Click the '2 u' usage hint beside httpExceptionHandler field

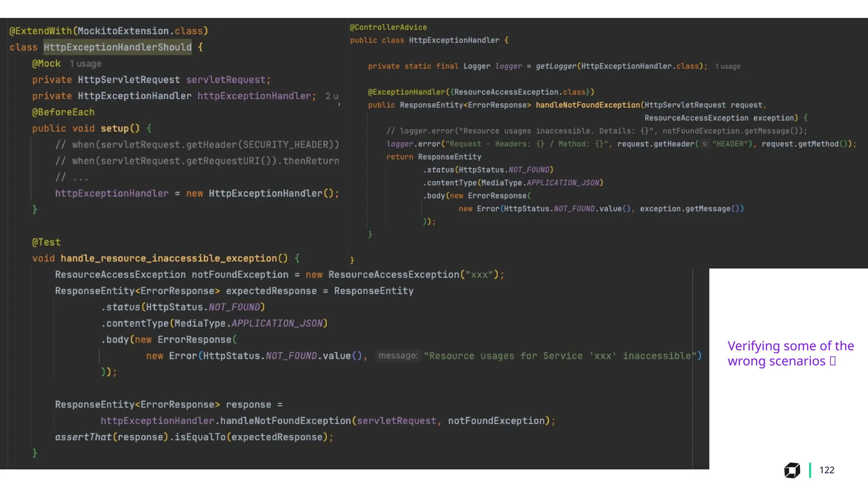click(x=331, y=96)
